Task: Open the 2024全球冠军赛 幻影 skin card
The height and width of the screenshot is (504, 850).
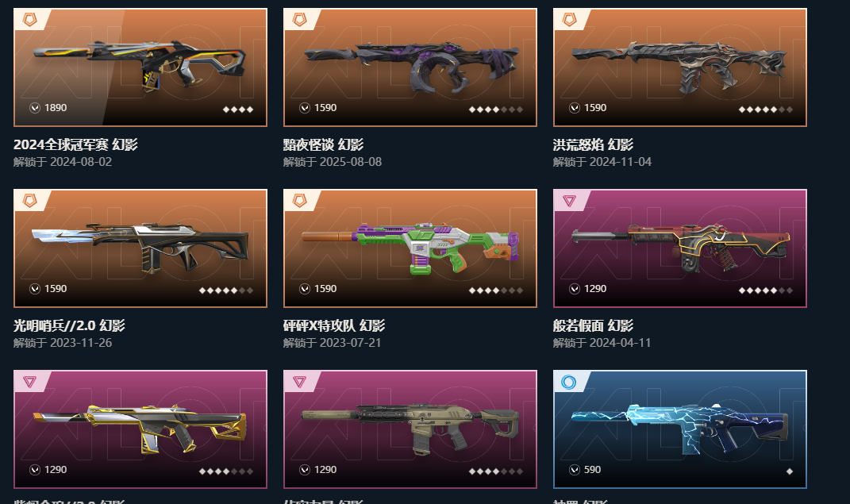Action: coord(140,67)
